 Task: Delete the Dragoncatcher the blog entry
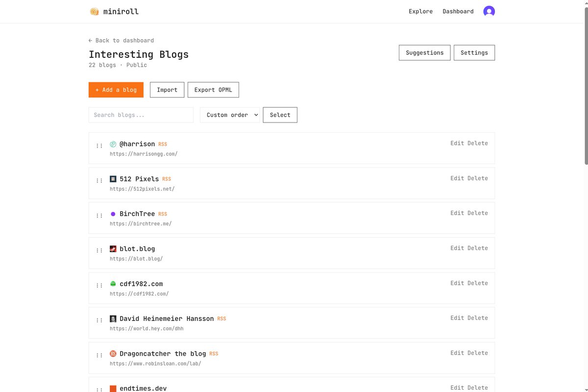click(478, 353)
